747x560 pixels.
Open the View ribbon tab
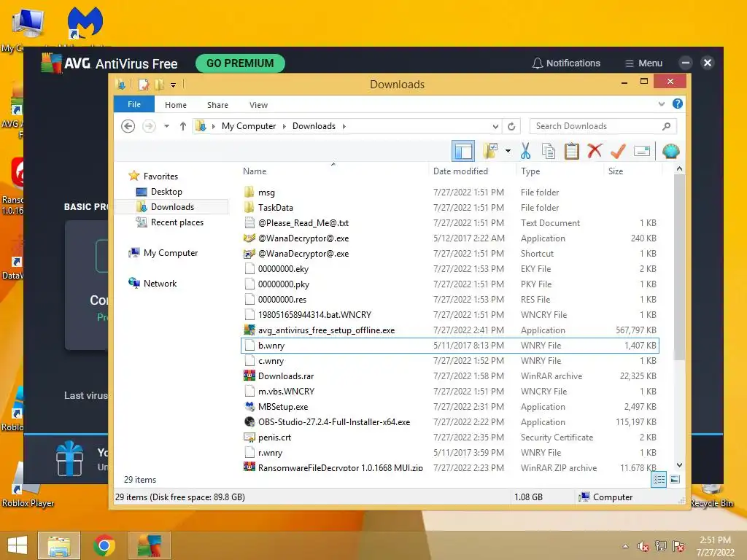click(x=259, y=105)
